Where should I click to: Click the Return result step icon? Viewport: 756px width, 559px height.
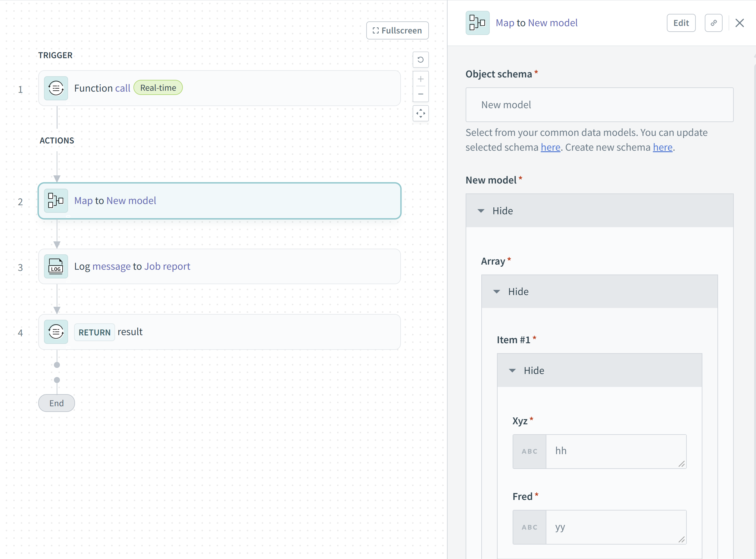[56, 331]
